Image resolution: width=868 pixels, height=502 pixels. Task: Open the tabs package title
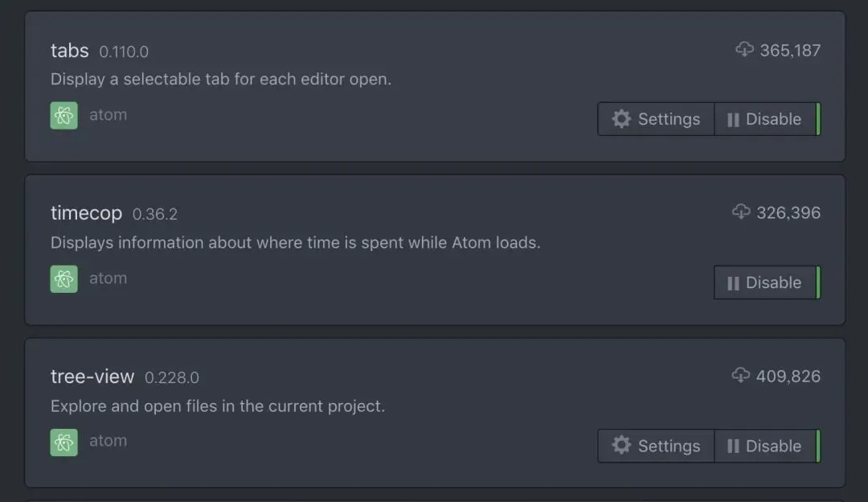[70, 50]
